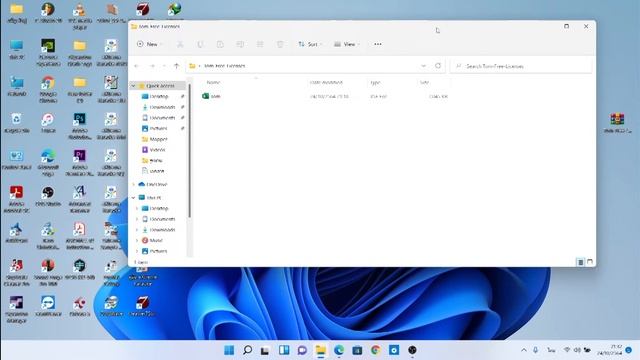640x360 pixels.
Task: Open pinned Desktop under Quick access
Action: (159, 96)
